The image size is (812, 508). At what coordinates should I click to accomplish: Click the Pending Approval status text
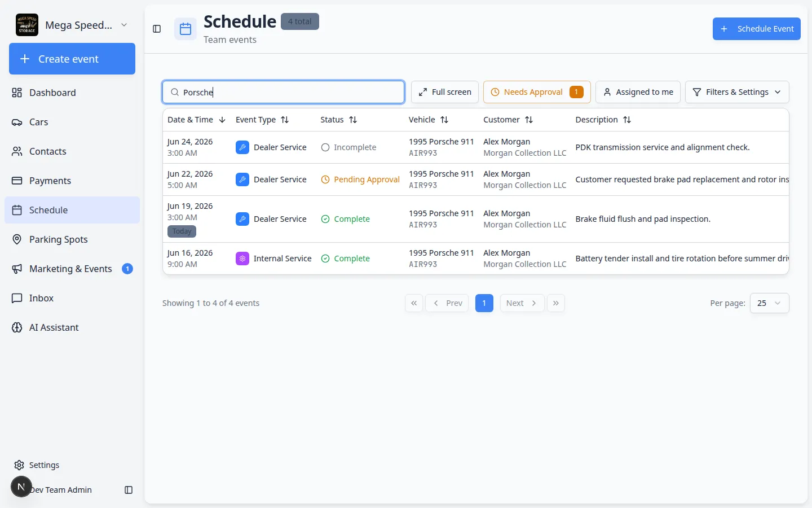click(x=367, y=179)
